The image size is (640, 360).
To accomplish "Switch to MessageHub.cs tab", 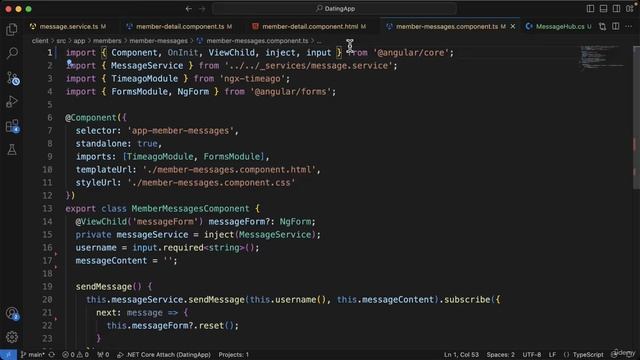I will click(559, 27).
